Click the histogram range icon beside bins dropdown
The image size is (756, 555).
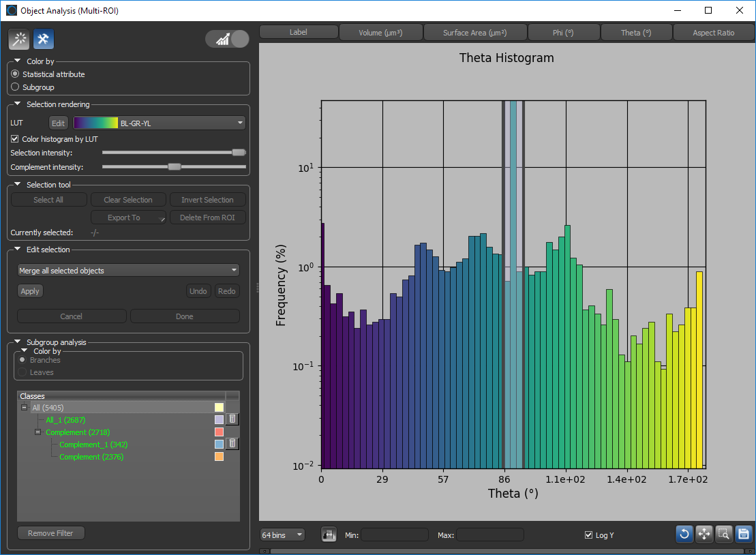pos(329,535)
